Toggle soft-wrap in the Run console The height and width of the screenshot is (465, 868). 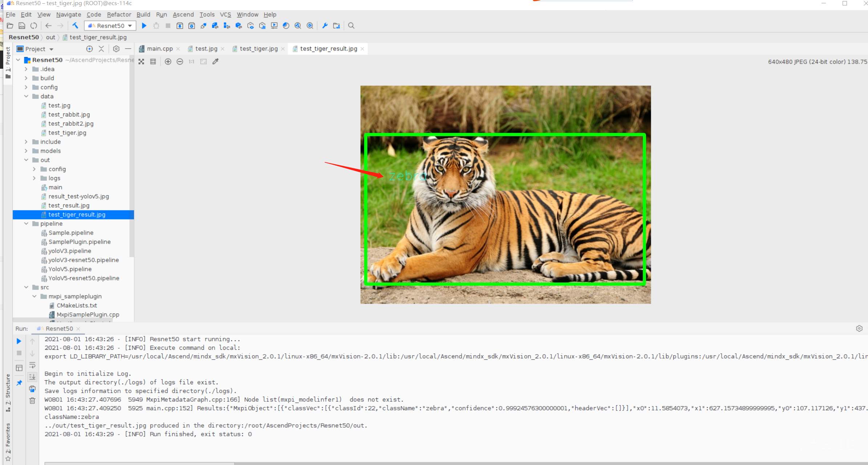32,365
